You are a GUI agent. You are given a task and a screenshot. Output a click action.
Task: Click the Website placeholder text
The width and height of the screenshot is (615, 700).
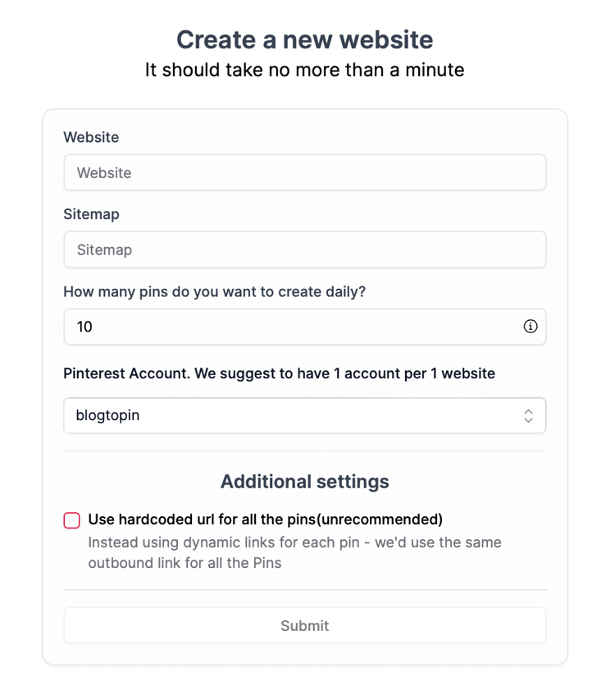pos(104,173)
